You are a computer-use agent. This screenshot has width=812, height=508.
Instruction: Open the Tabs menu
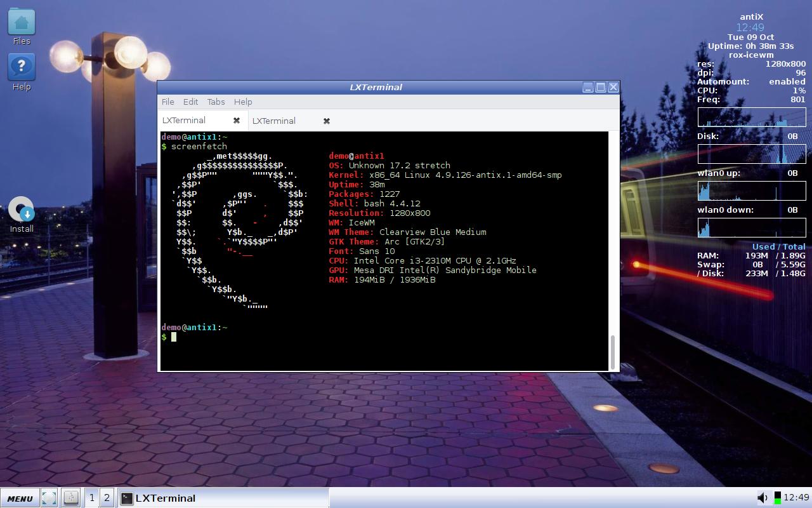216,102
